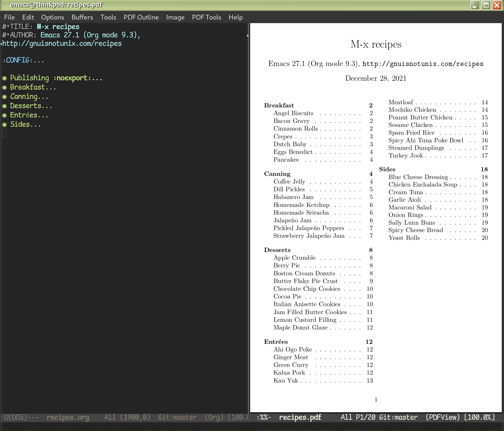Expand the Canning org heading

(29, 97)
